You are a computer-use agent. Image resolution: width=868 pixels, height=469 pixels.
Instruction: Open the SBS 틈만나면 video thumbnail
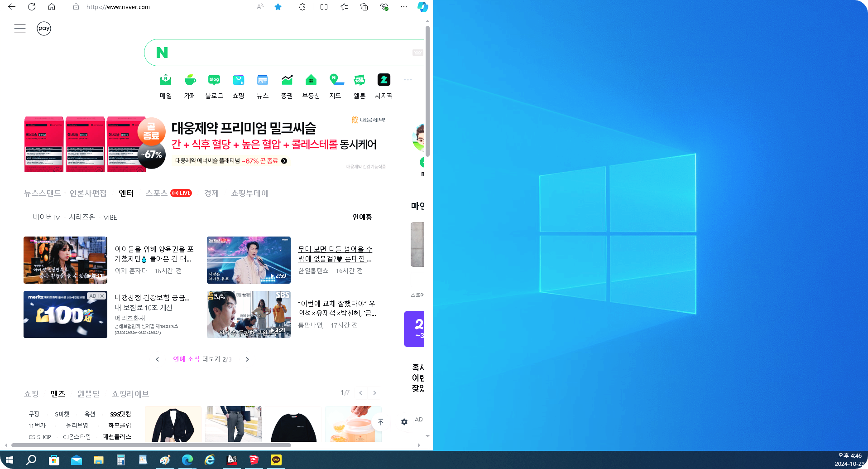pyautogui.click(x=249, y=314)
